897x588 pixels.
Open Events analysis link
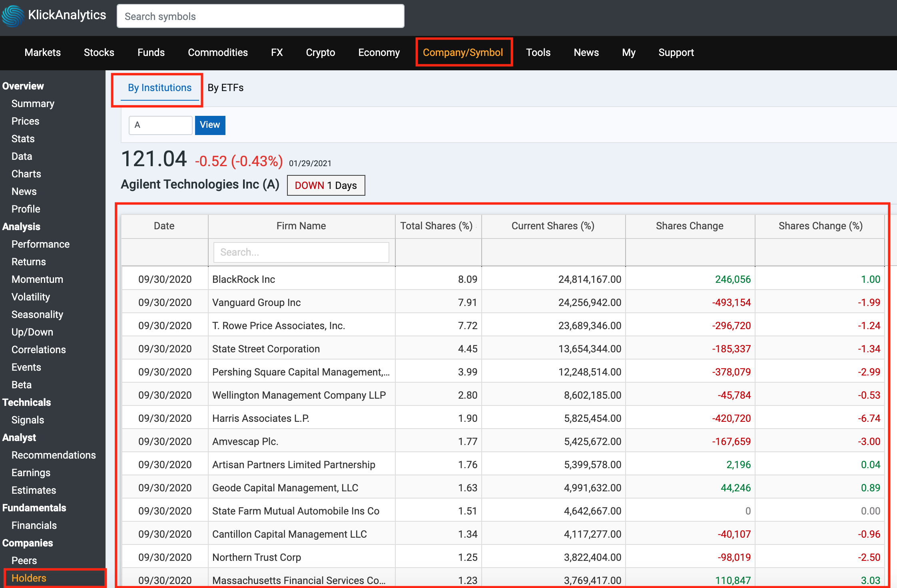[x=26, y=367]
